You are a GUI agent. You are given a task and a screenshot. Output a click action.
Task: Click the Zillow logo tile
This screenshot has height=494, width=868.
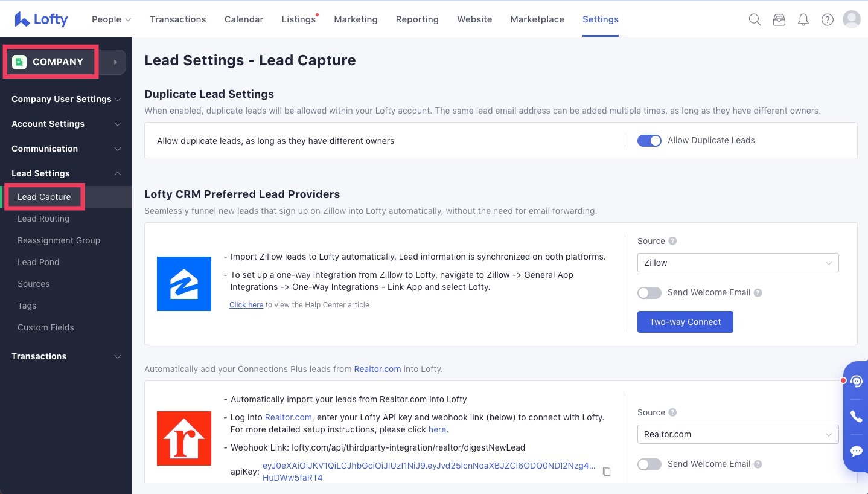pos(184,284)
